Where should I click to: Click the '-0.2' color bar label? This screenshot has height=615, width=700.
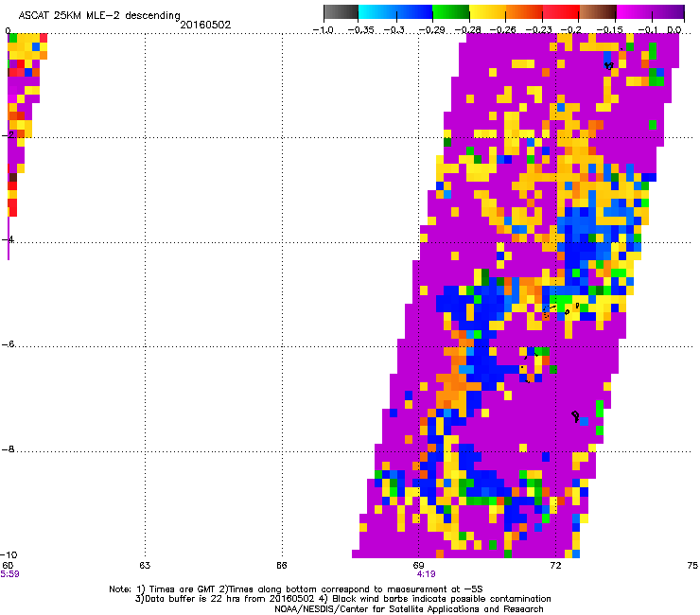point(571,30)
